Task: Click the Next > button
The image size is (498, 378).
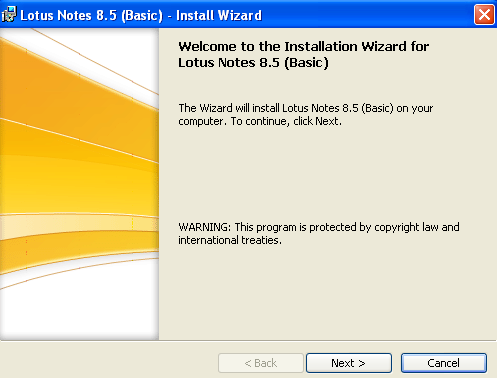Action: pyautogui.click(x=349, y=363)
